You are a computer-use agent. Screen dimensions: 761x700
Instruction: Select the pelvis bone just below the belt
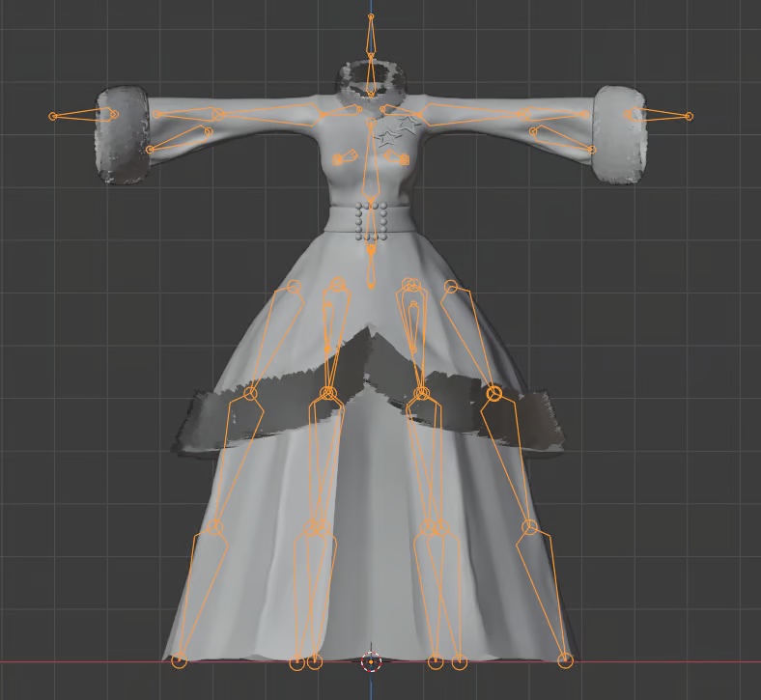point(371,266)
